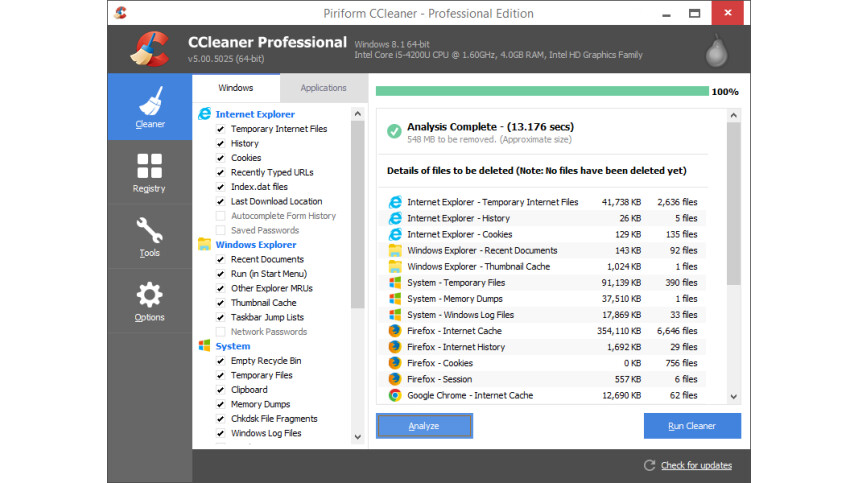The width and height of the screenshot is (858, 483).
Task: Click Firefox icon beside Firefox - Internet Cache
Action: coord(395,331)
